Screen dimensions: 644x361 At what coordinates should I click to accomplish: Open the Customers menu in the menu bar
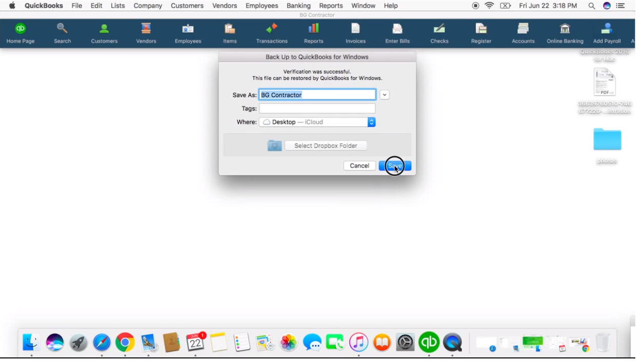(187, 6)
